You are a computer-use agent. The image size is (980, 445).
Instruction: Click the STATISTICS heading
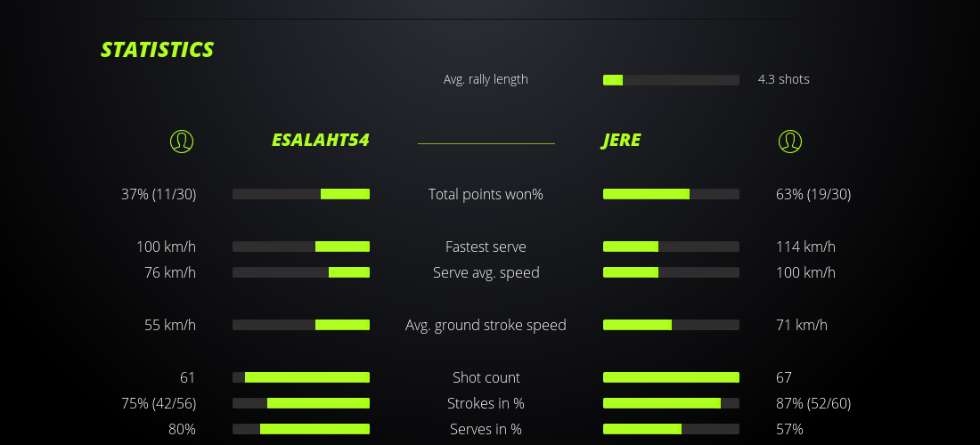(158, 50)
